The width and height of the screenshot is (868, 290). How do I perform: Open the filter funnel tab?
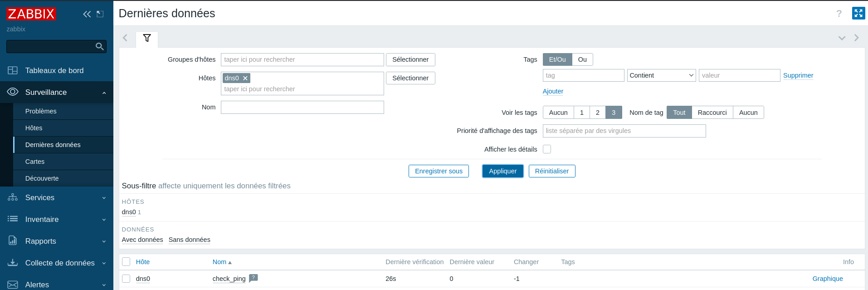tap(147, 38)
